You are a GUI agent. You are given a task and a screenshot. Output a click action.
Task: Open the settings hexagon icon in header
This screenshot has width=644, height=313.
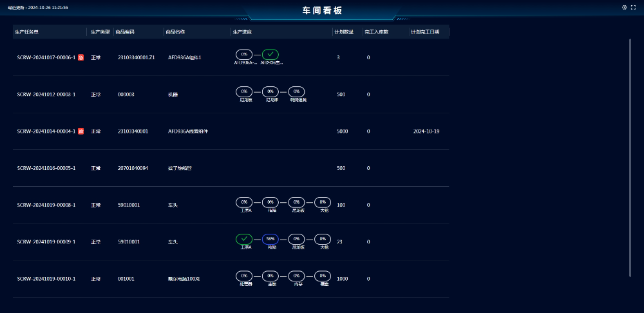click(624, 7)
